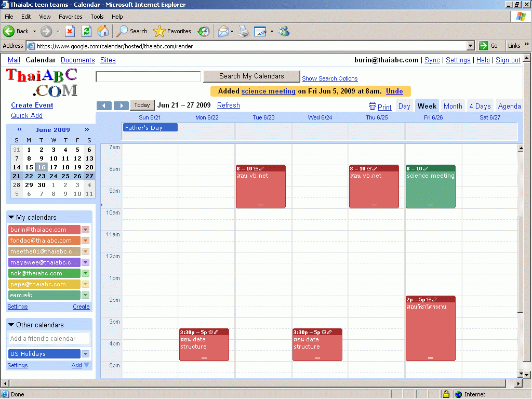Collapse the My calendars section
The height and width of the screenshot is (399, 532).
coord(11,217)
